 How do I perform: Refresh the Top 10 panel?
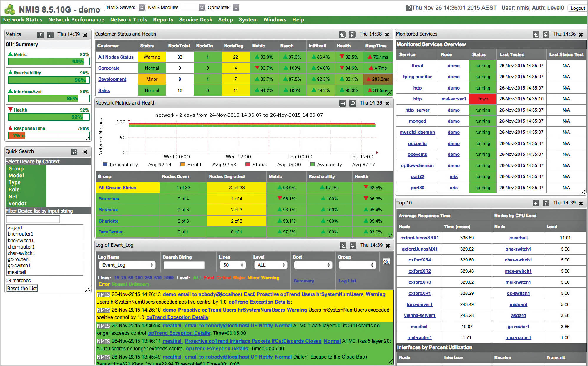[546, 203]
